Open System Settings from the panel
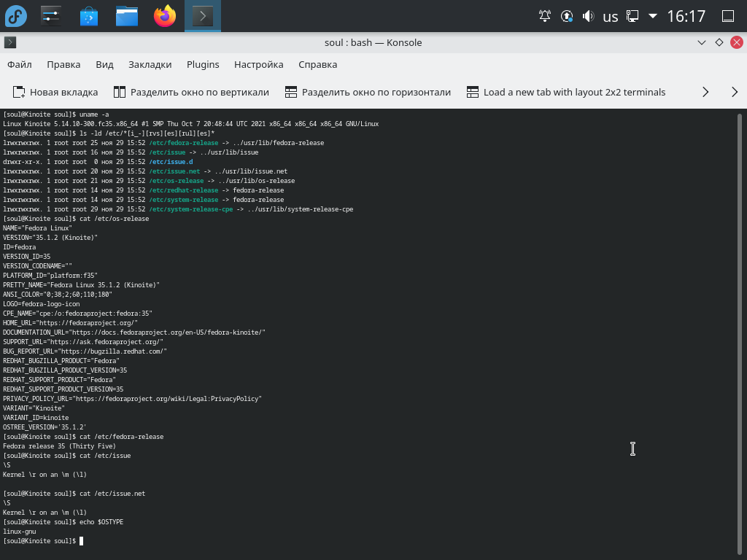 coord(51,16)
